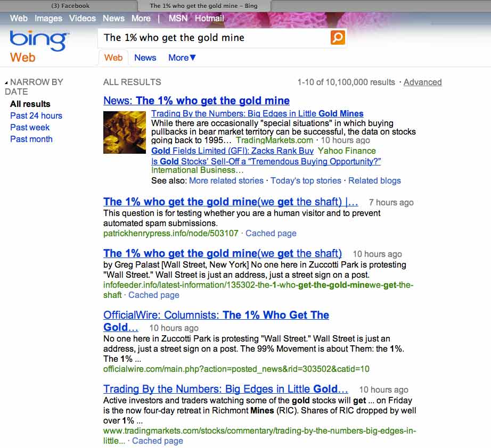
Task: Click Related blogs link
Action: coord(374,180)
